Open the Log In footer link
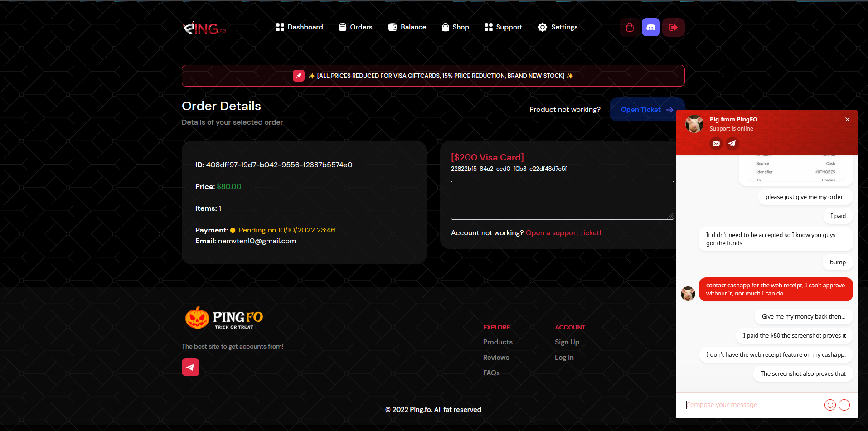Viewport: 868px width, 431px height. click(564, 358)
